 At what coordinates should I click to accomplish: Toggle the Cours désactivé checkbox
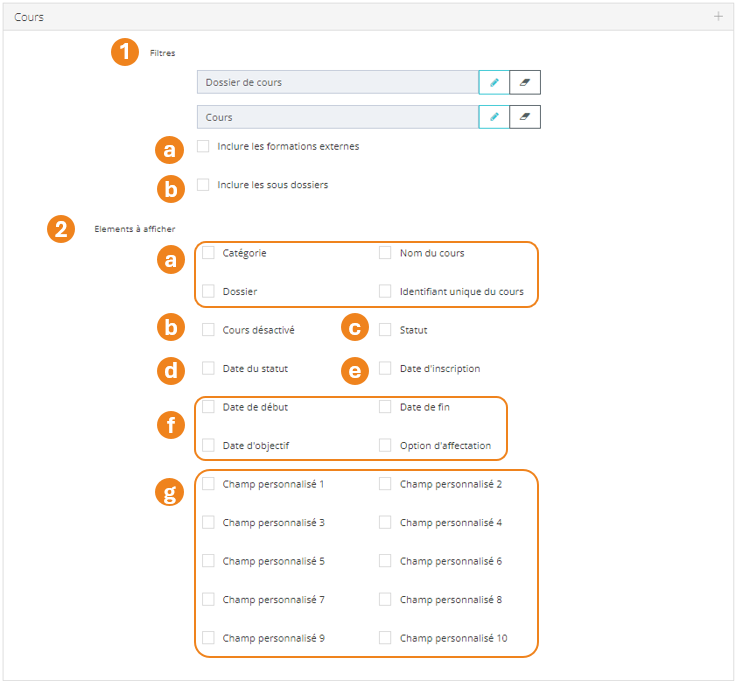point(209,330)
